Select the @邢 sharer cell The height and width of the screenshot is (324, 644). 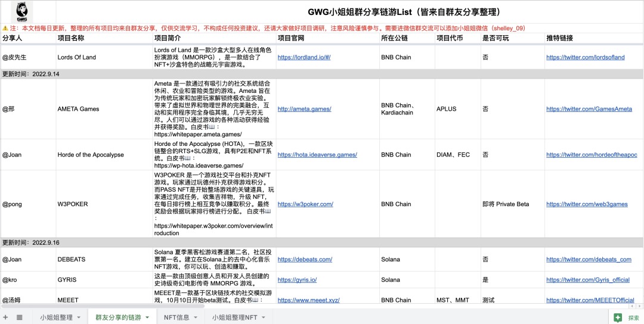click(28, 109)
